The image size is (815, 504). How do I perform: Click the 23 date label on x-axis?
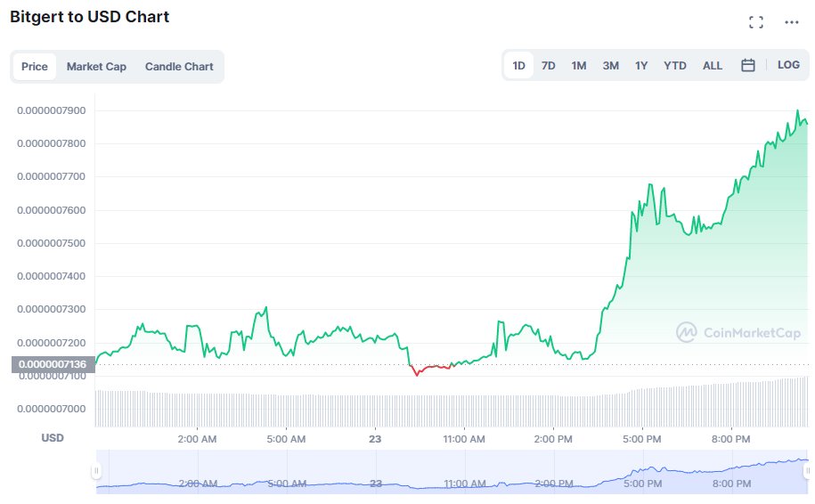(375, 439)
